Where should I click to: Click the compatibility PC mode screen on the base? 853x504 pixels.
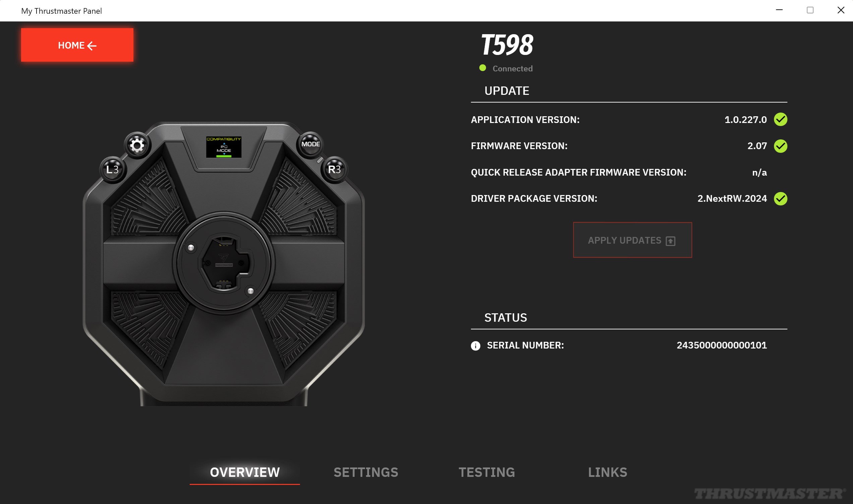224,147
